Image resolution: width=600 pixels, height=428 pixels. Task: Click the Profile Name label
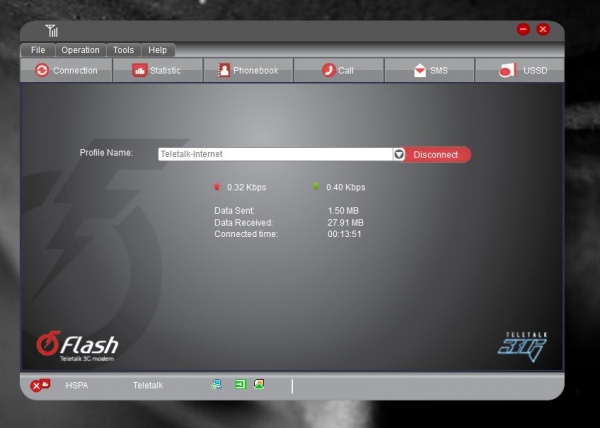click(106, 153)
